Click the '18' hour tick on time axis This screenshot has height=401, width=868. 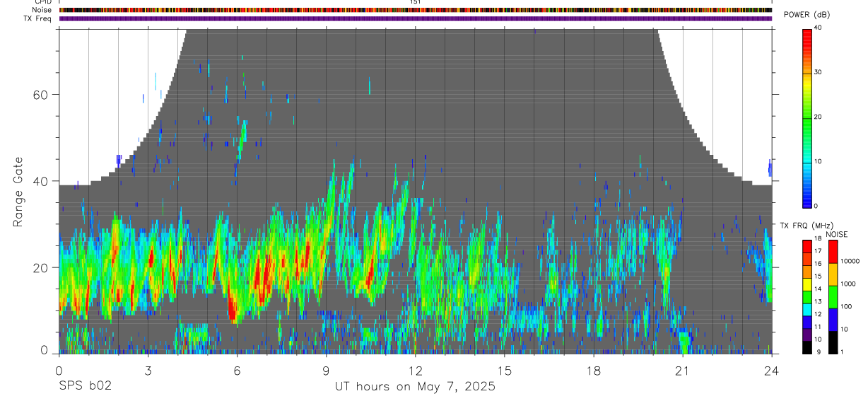[594, 371]
